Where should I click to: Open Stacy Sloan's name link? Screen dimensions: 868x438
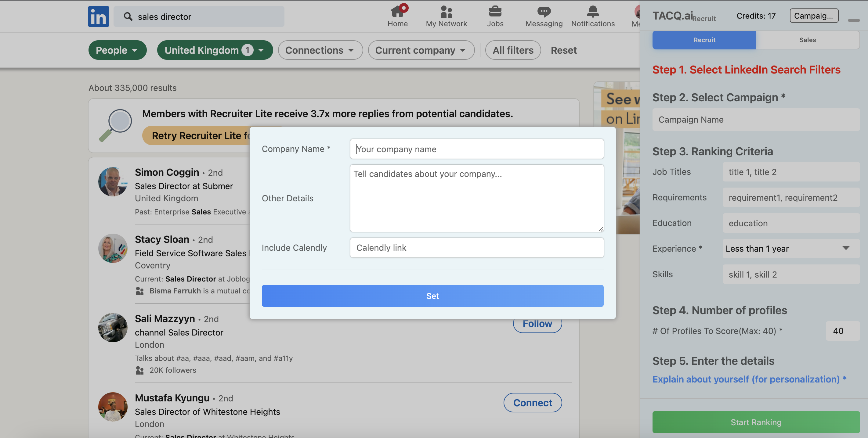(x=162, y=239)
